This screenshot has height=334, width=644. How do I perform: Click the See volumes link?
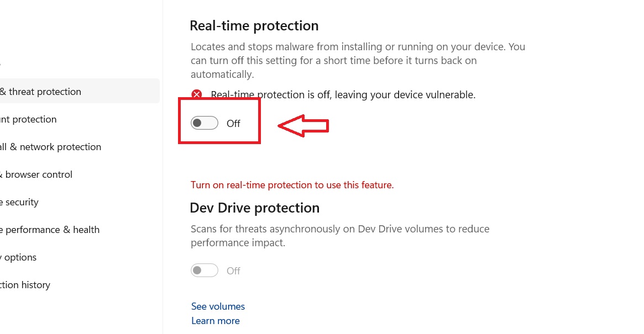tap(218, 306)
